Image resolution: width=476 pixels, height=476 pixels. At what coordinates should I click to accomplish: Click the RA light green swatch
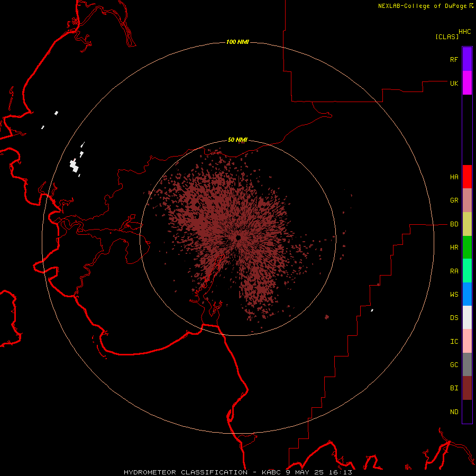coord(467,271)
